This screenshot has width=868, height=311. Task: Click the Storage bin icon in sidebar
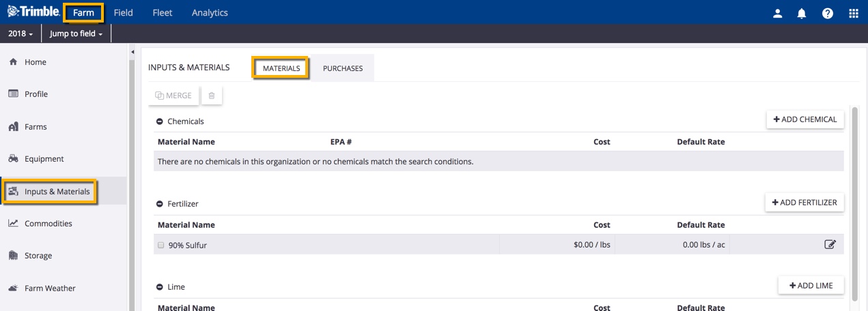[13, 256]
